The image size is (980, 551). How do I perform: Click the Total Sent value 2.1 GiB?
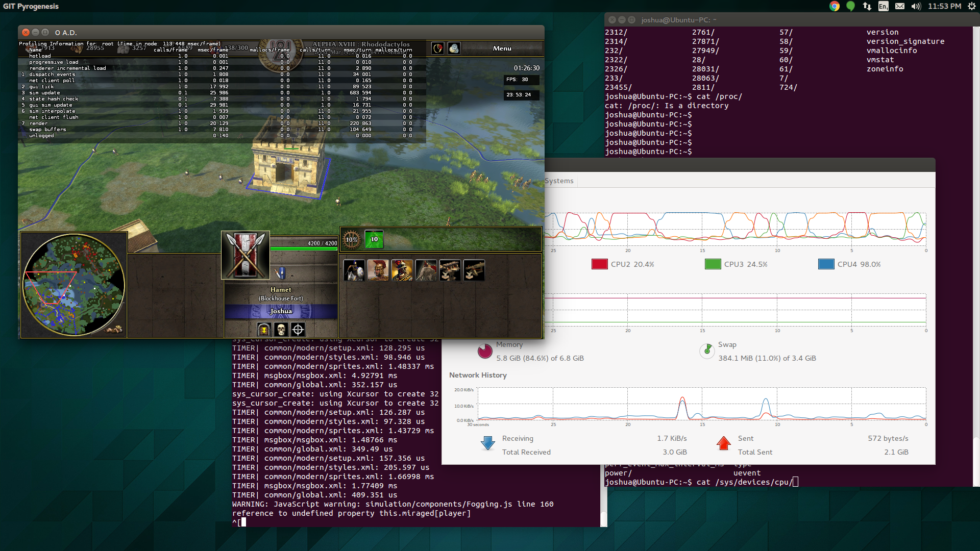pos(896,452)
